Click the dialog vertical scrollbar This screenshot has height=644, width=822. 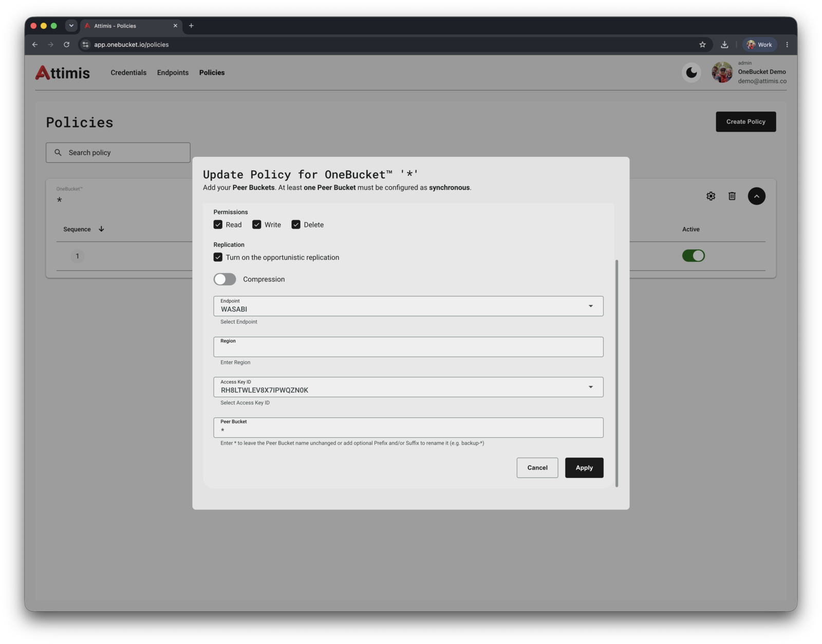[x=616, y=373]
